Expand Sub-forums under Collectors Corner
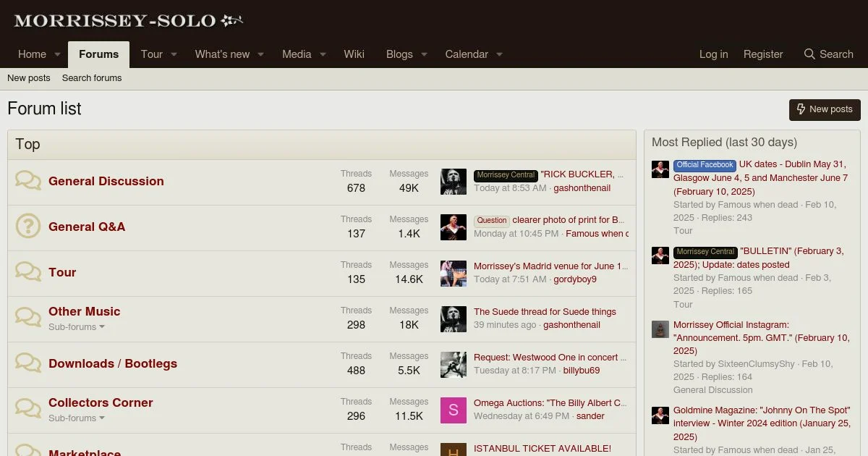 coord(77,418)
